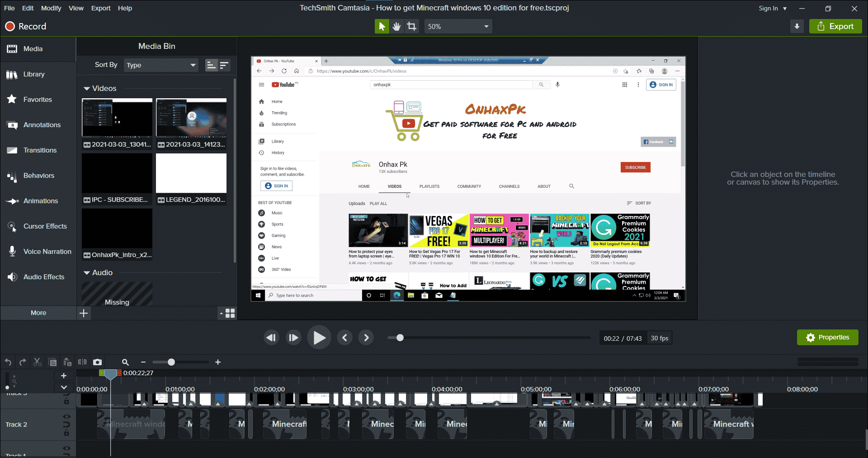The height and width of the screenshot is (458, 868).
Task: Switch to the Media tab
Action: [x=38, y=49]
